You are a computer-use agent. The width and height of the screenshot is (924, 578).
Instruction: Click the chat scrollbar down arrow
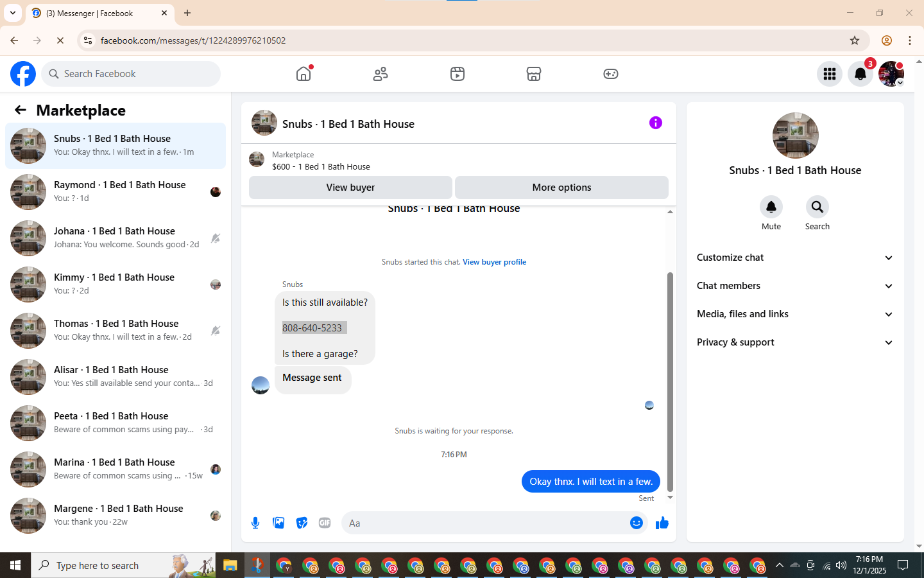pos(670,498)
